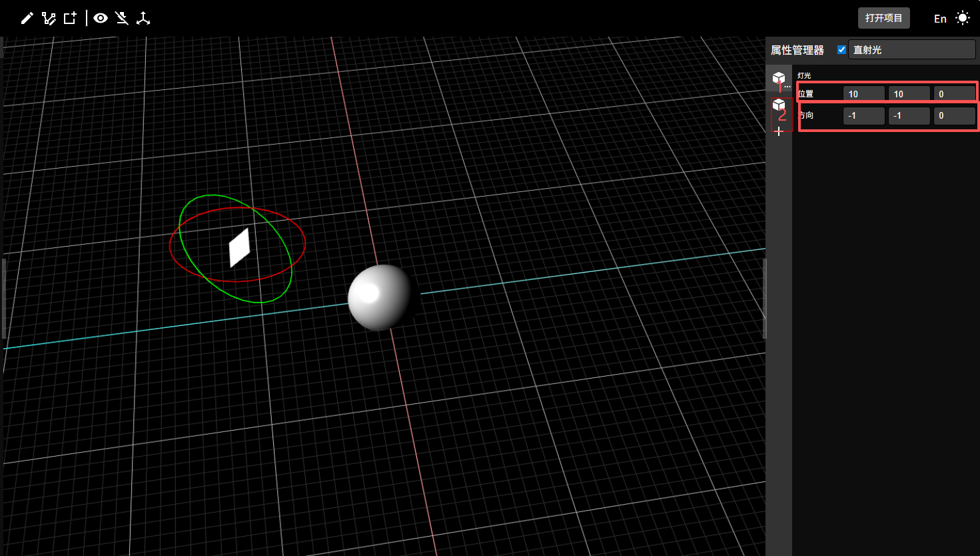The image size is (980, 556).
Task: Click the 灯光 section label
Action: [804, 75]
